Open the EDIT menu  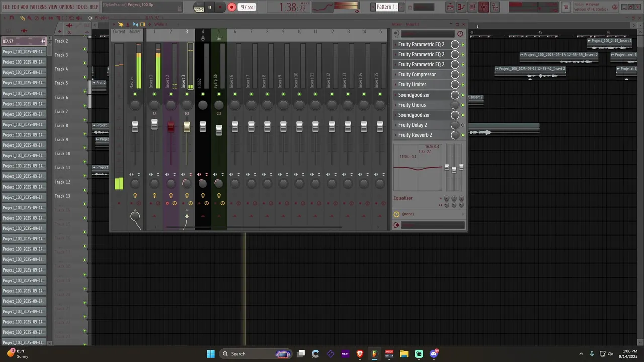click(x=16, y=7)
